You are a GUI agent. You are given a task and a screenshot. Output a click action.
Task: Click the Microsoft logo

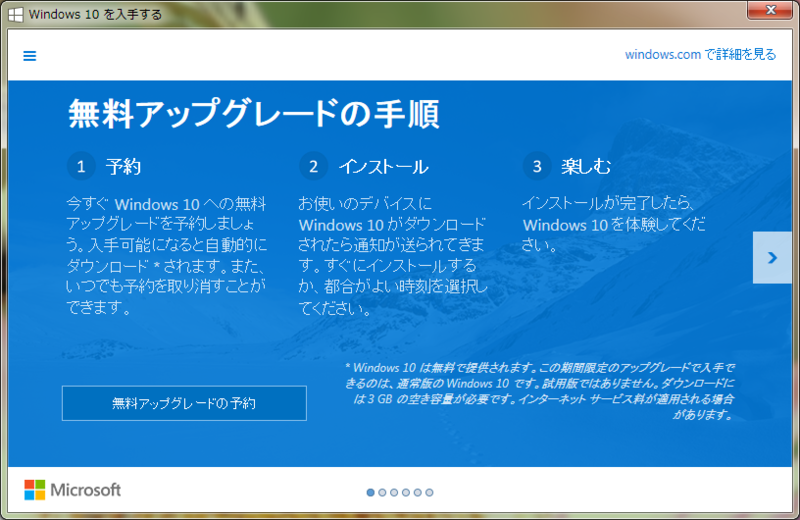(72, 490)
